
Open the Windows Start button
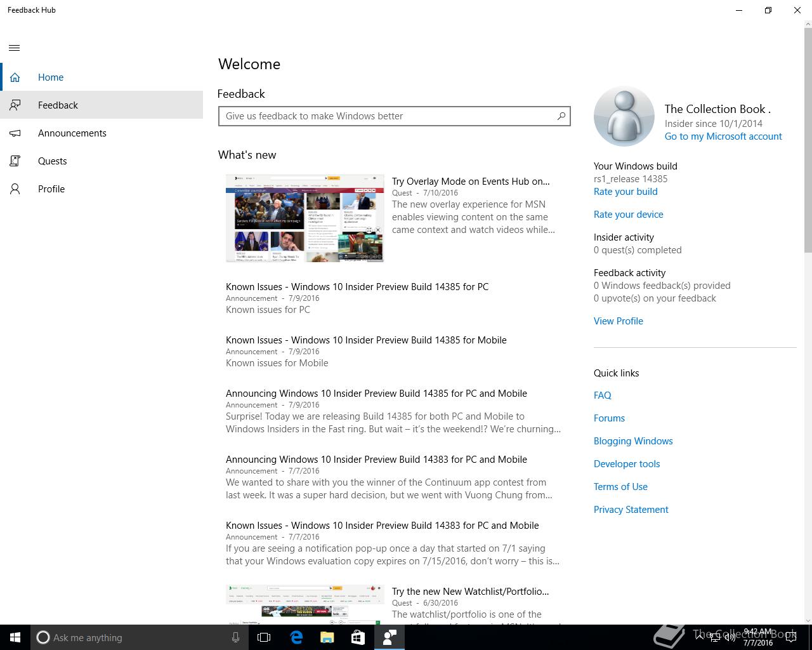click(x=15, y=637)
